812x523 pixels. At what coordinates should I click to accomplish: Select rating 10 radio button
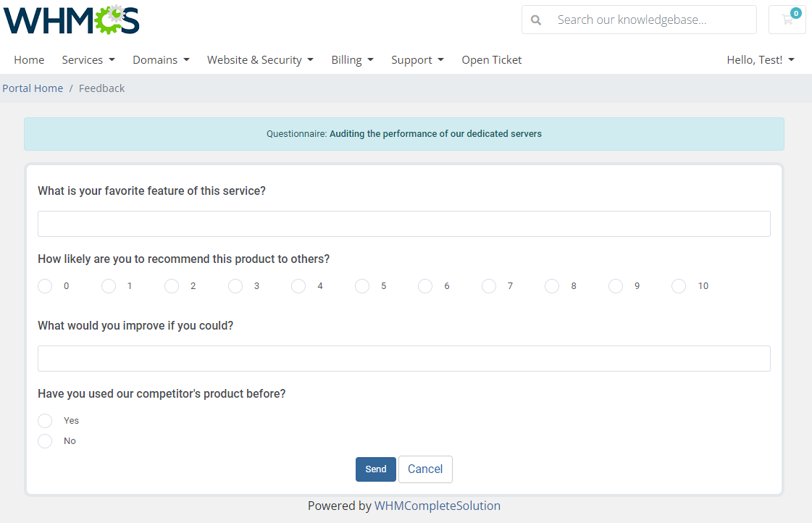click(679, 286)
